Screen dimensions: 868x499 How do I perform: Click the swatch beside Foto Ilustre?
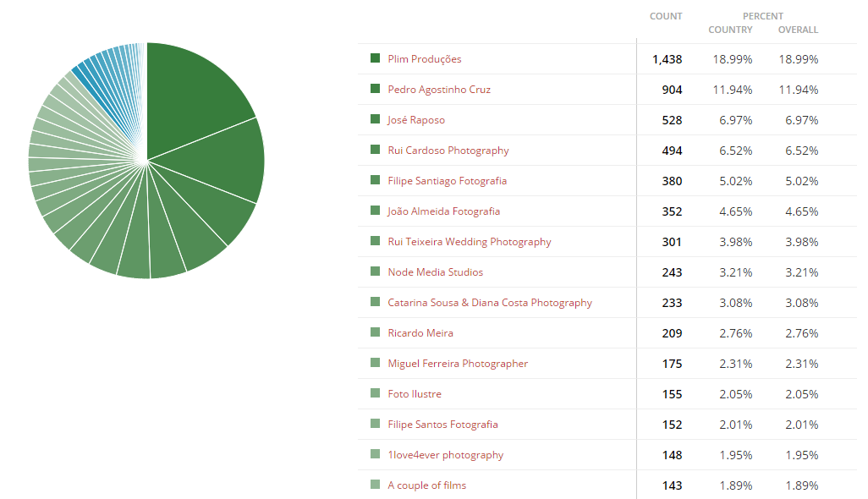pyautogui.click(x=376, y=392)
